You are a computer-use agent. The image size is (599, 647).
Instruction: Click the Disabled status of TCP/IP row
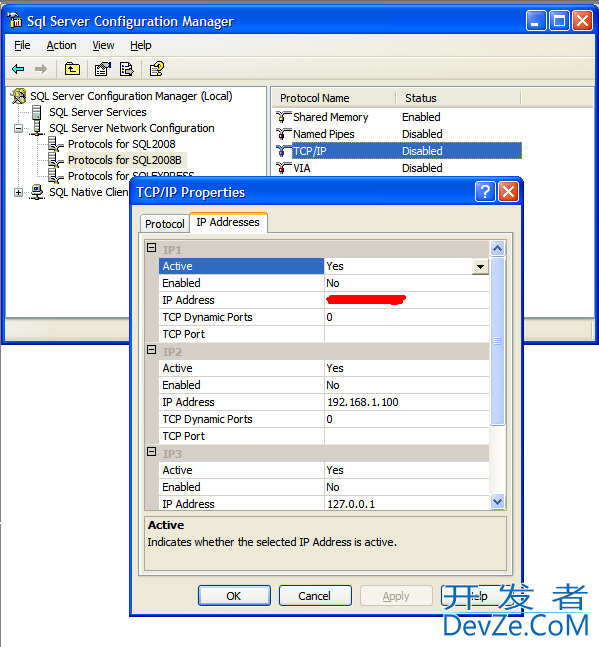422,151
